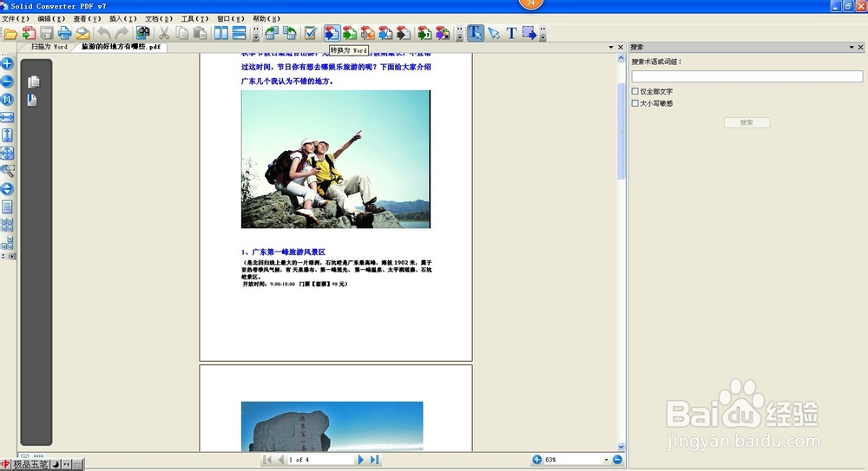Zoom in with the sidebar plus icon
The height and width of the screenshot is (471, 868).
(7, 63)
